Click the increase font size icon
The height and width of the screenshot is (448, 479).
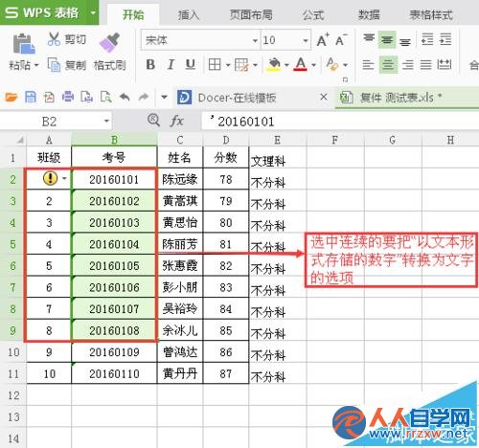[x=323, y=40]
